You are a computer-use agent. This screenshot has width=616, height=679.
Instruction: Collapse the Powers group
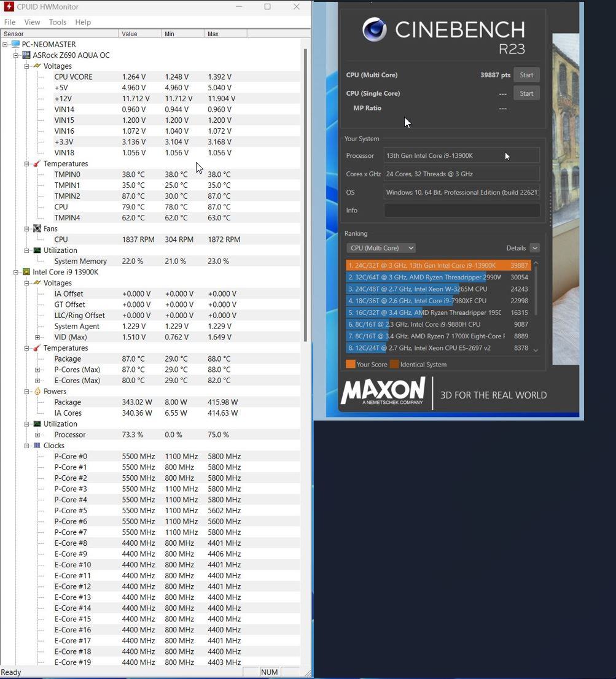[x=26, y=392]
